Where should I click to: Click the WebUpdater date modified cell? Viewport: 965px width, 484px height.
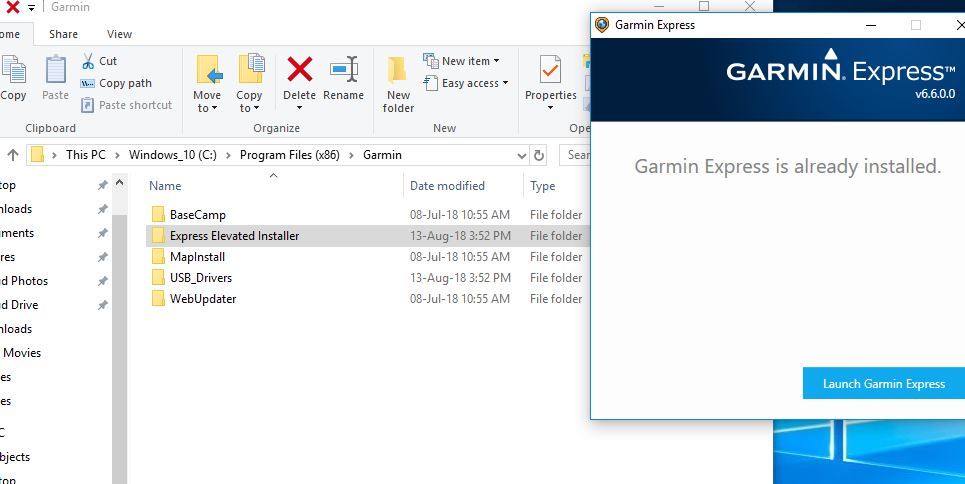pos(460,299)
